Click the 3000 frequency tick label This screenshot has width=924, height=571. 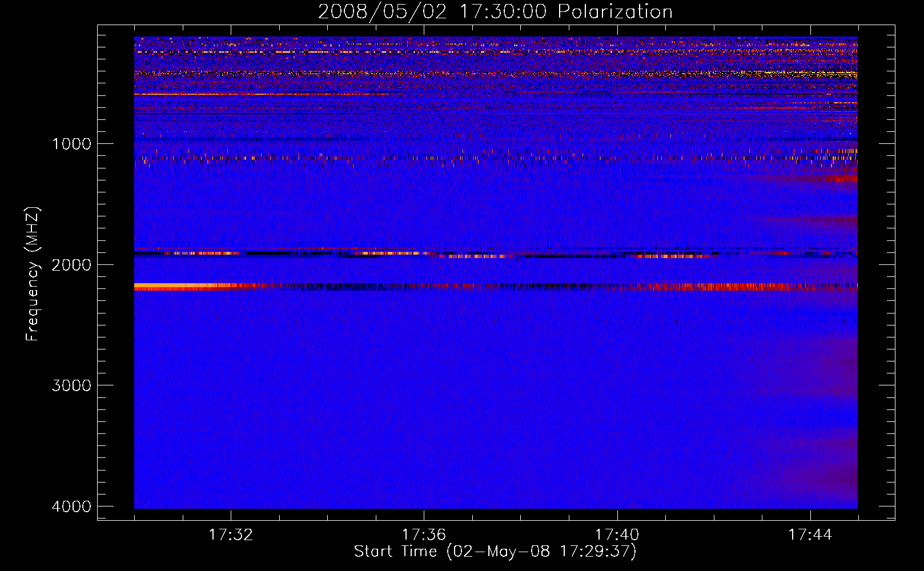71,385
